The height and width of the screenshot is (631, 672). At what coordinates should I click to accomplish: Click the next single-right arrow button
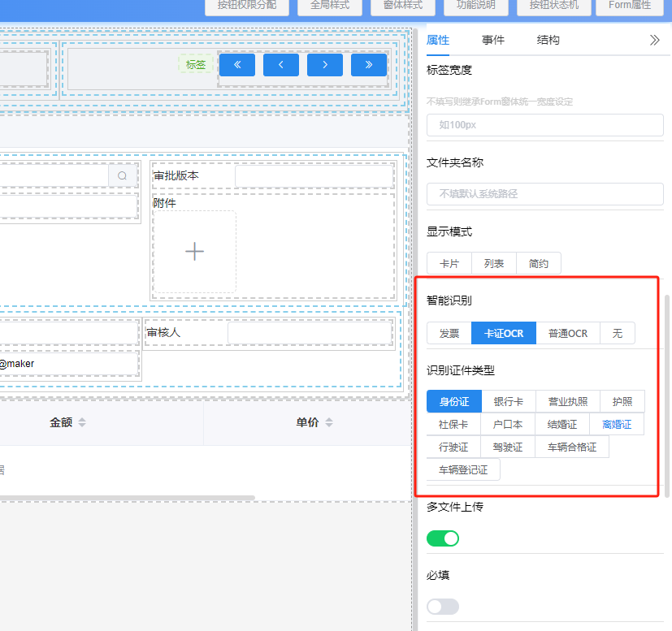(x=325, y=65)
